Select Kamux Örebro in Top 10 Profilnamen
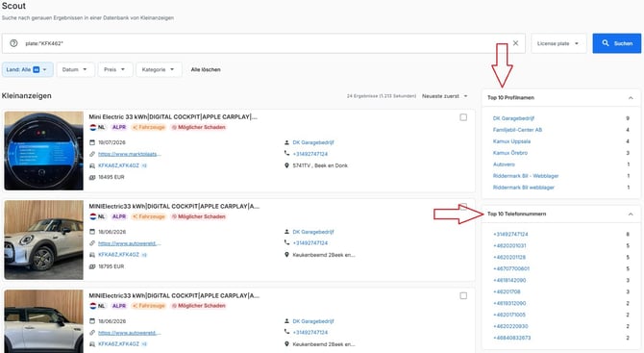This screenshot has height=353, width=644. tap(510, 153)
